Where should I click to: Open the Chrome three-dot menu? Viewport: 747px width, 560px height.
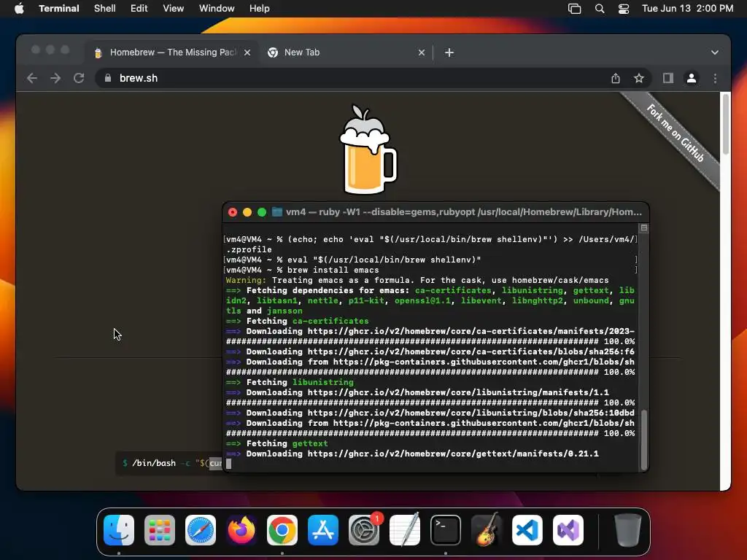[x=715, y=78]
